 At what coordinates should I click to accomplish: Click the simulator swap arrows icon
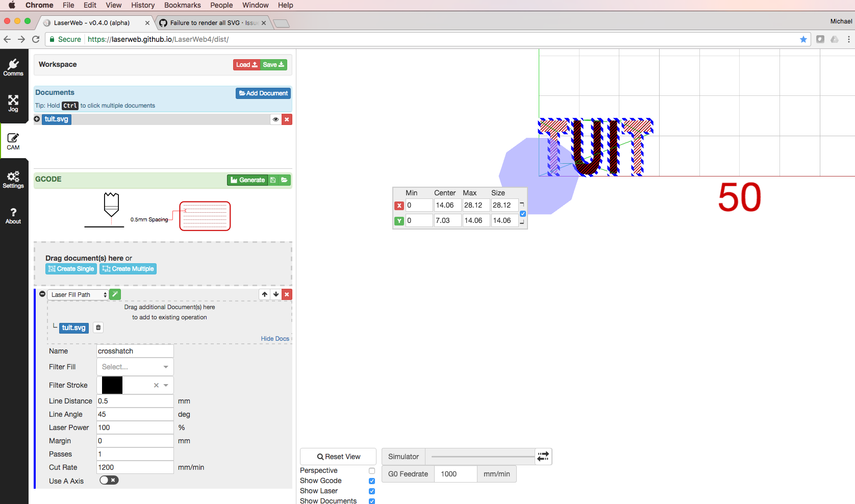point(543,457)
